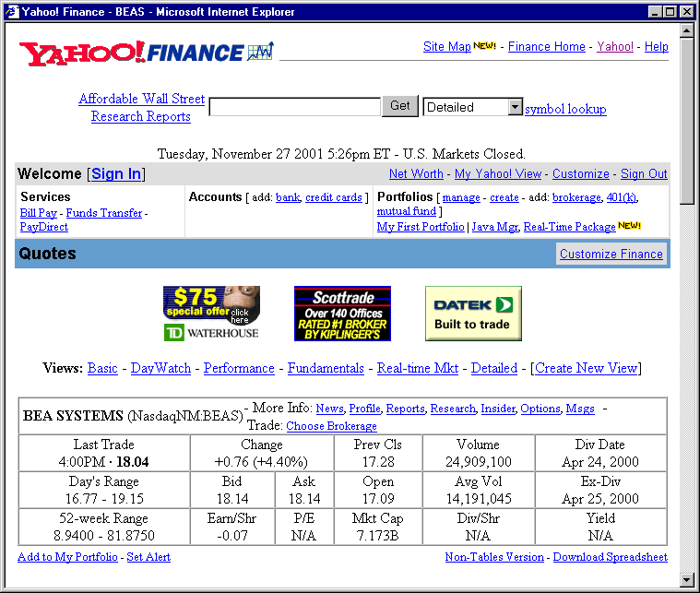Click the Mkt Cap value 7.173B
Screen dimensions: 700x593
point(378,536)
